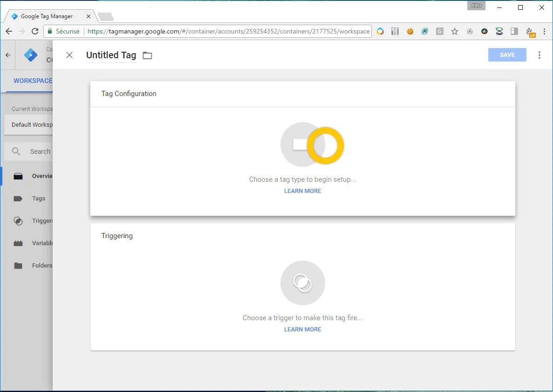Bookmark this page with the star icon
The width and height of the screenshot is (553, 392).
coord(455,31)
